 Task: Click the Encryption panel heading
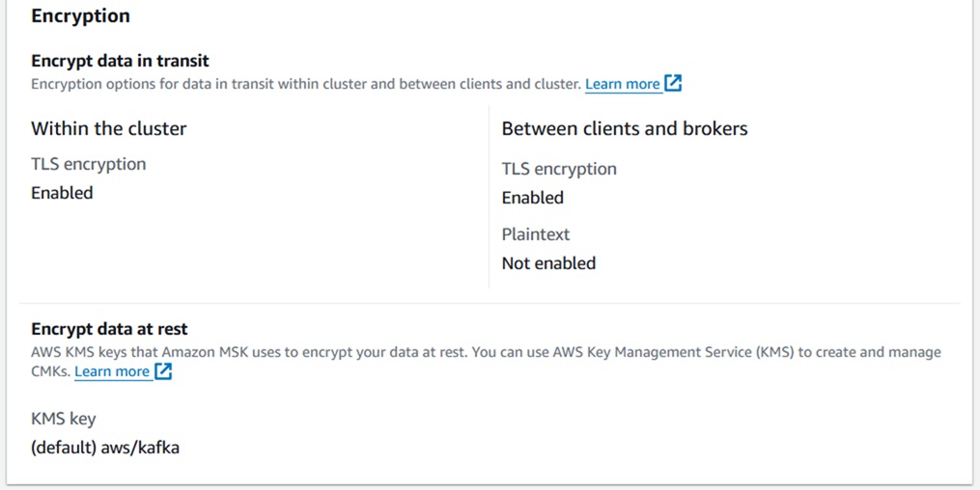coord(80,16)
